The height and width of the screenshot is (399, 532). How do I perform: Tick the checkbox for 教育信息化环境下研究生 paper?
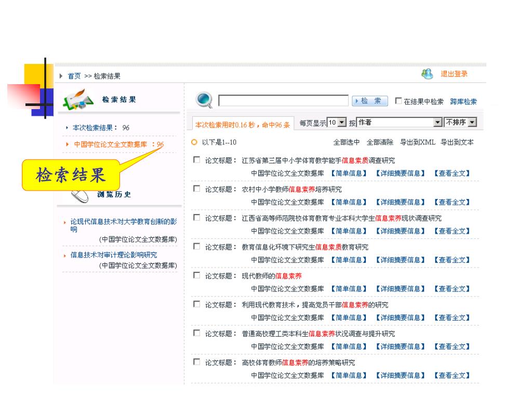pyautogui.click(x=196, y=246)
